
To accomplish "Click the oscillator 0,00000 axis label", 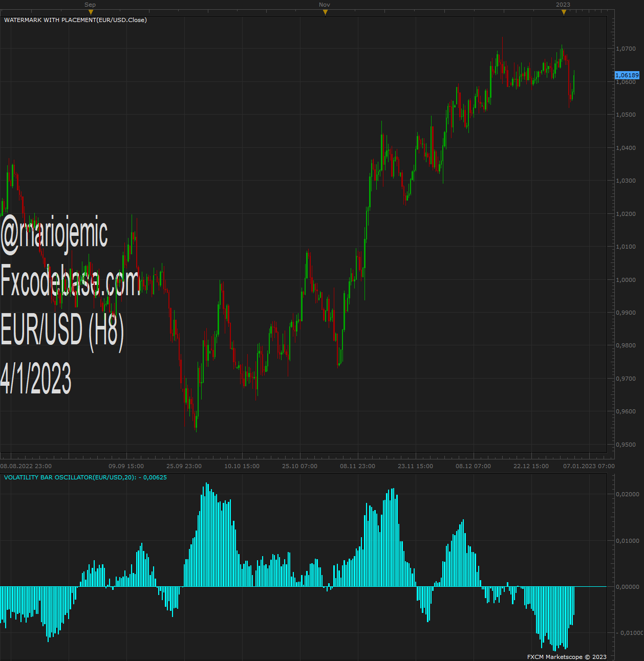I will 628,587.
